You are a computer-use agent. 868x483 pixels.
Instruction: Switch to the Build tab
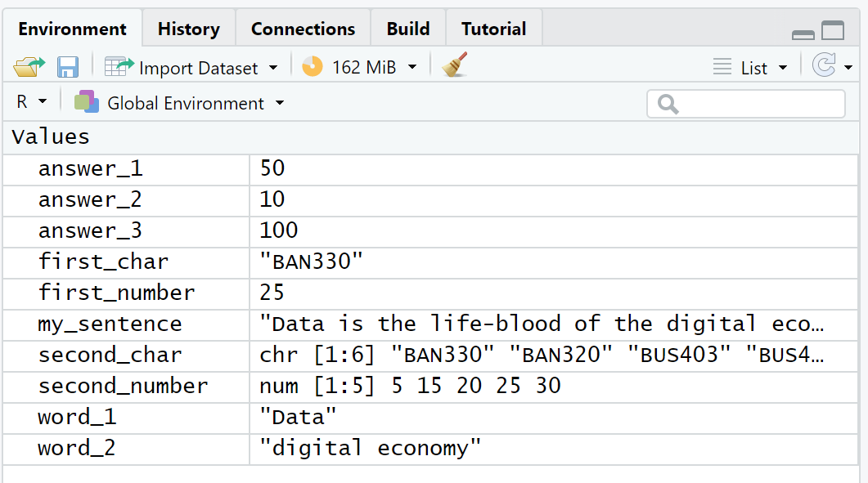click(407, 29)
